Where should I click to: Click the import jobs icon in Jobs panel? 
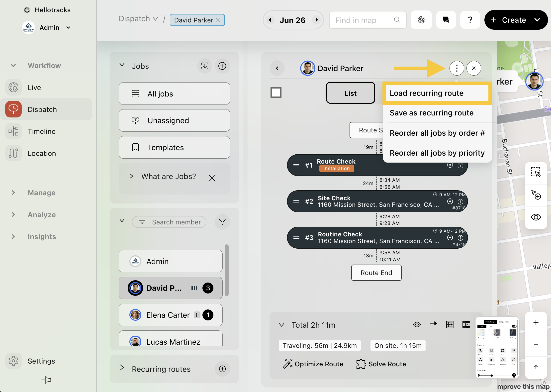[x=205, y=66]
